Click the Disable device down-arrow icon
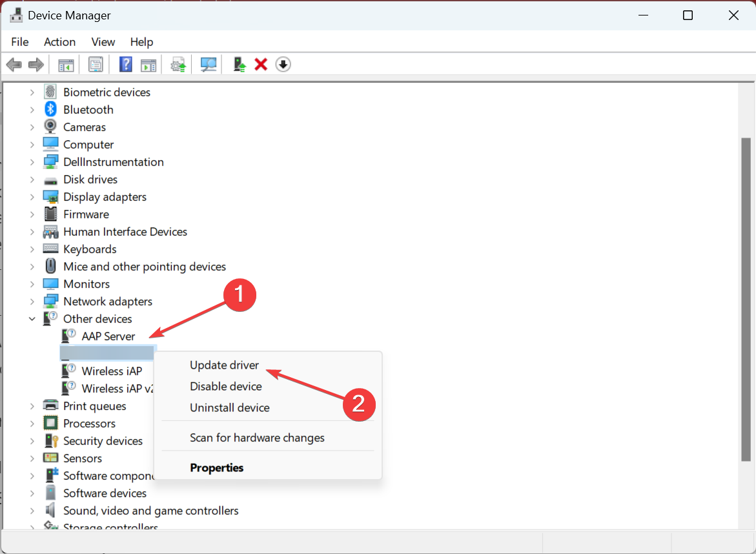 (x=283, y=65)
